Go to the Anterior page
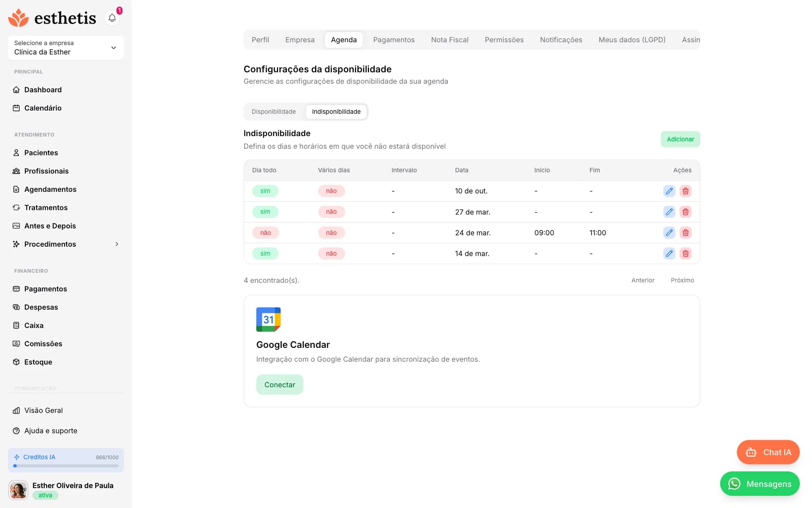This screenshot has width=812, height=508. pyautogui.click(x=643, y=280)
